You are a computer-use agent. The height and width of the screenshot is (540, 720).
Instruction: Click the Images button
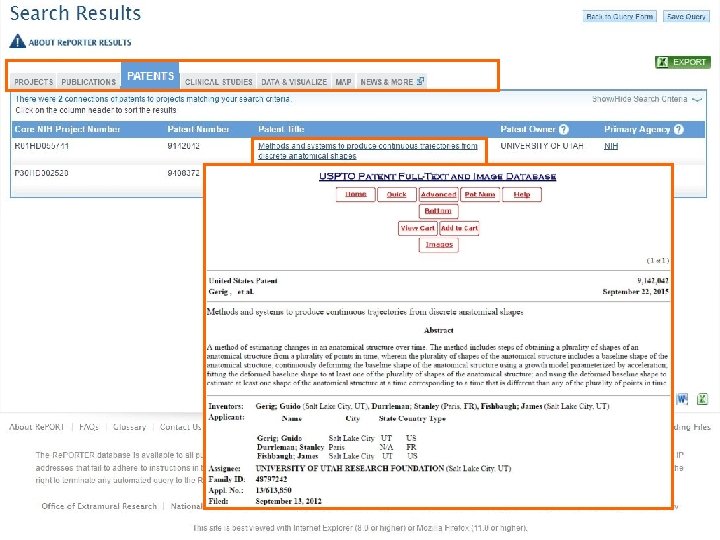439,245
